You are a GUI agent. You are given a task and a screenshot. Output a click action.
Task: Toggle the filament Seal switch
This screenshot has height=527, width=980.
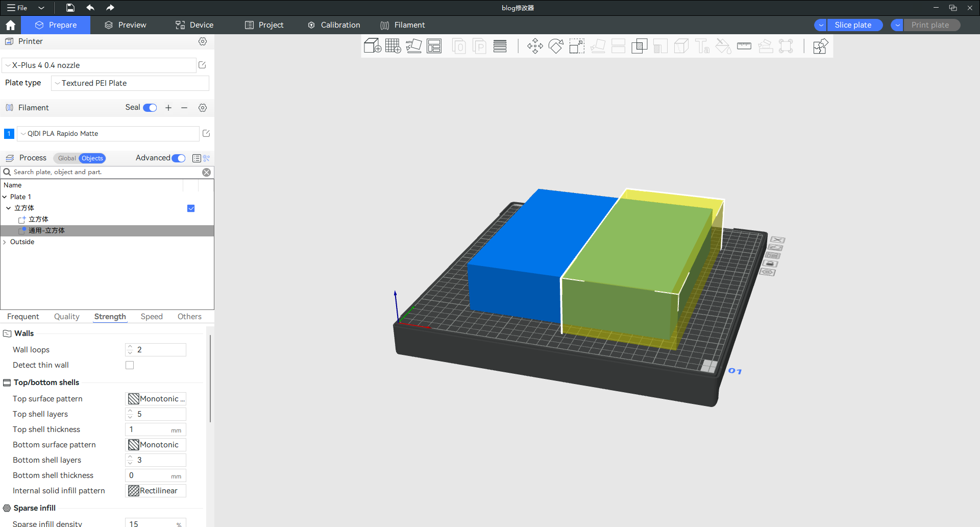[x=150, y=108]
